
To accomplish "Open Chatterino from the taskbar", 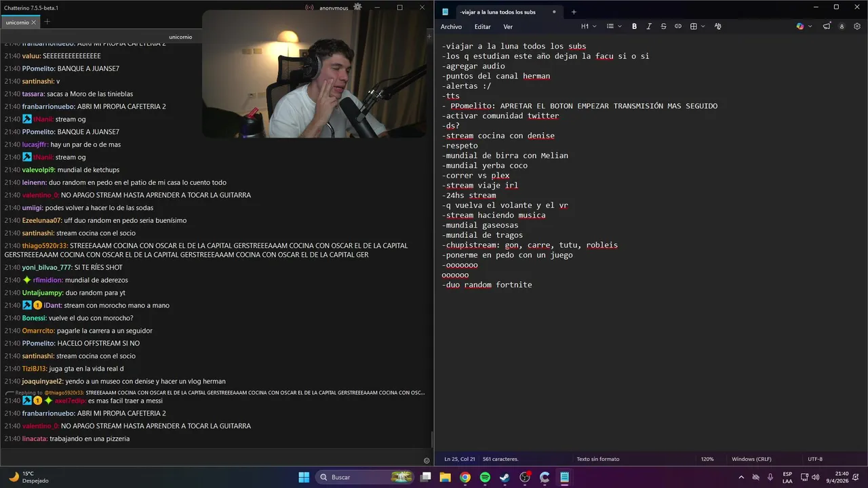I will coord(545,477).
